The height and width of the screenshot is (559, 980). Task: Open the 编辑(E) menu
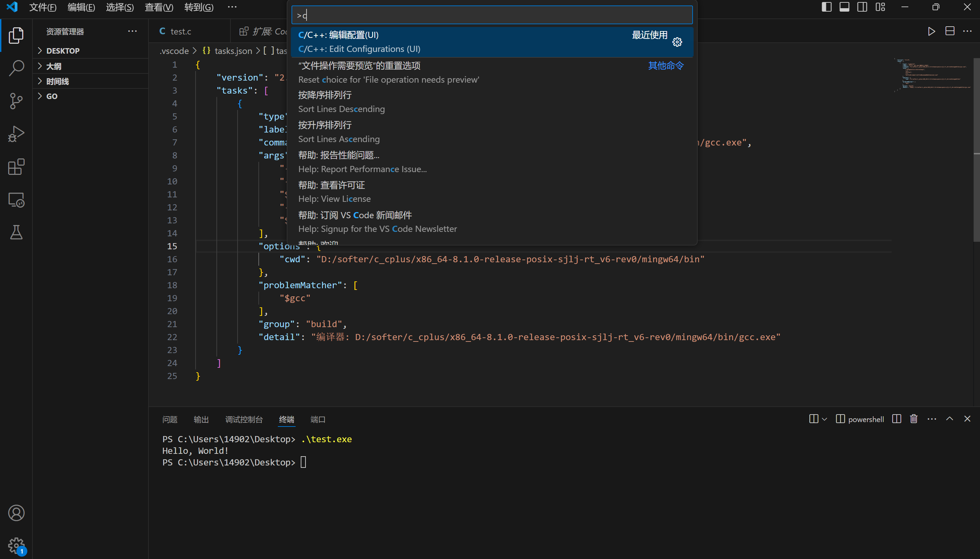click(81, 7)
